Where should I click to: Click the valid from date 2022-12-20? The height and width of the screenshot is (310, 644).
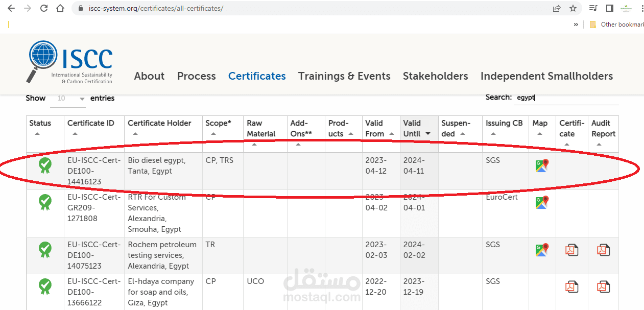tap(376, 287)
